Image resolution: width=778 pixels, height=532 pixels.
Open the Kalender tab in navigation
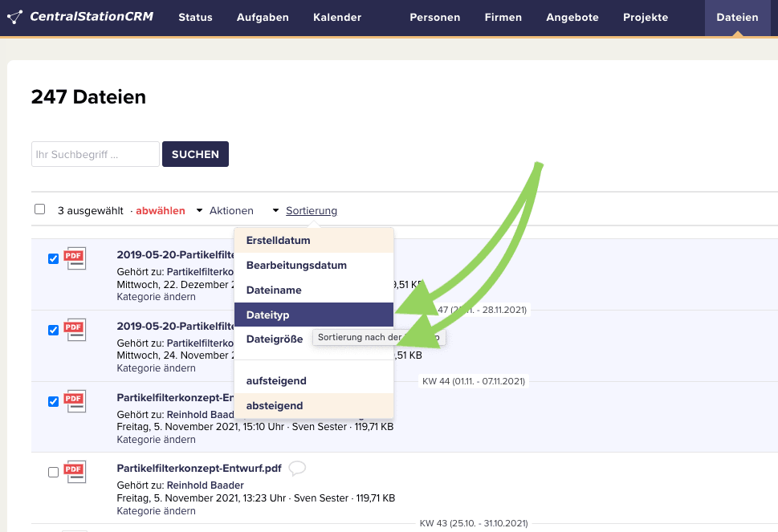(337, 18)
